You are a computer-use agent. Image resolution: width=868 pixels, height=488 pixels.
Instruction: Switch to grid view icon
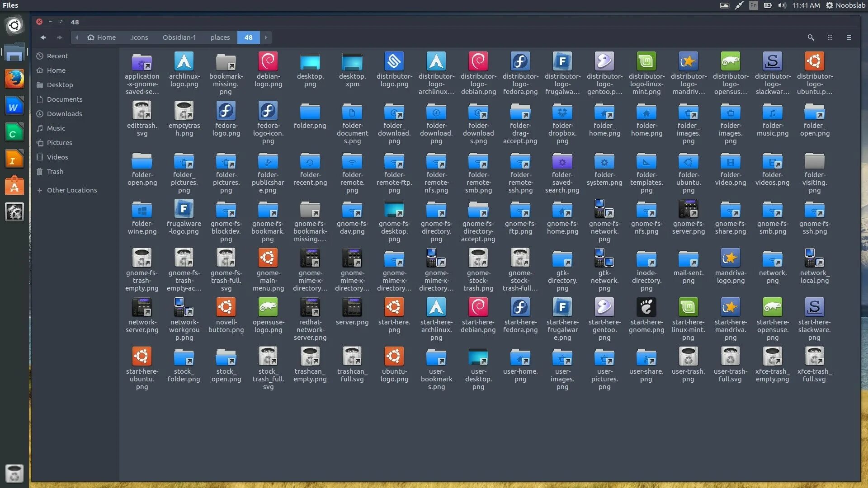pyautogui.click(x=830, y=38)
